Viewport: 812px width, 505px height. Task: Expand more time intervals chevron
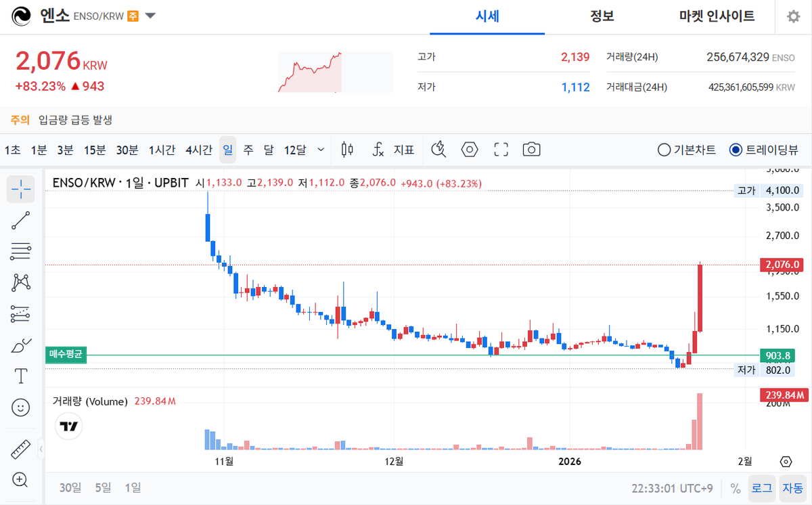click(x=321, y=150)
